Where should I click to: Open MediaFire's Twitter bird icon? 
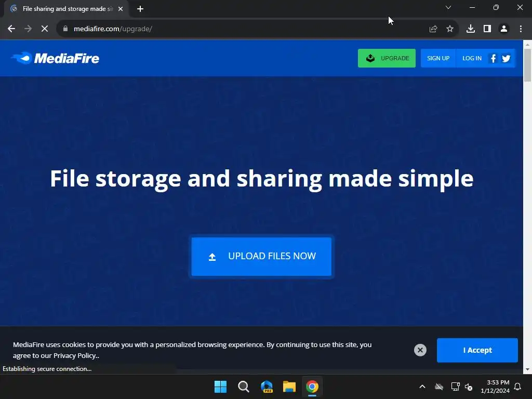[x=506, y=58]
